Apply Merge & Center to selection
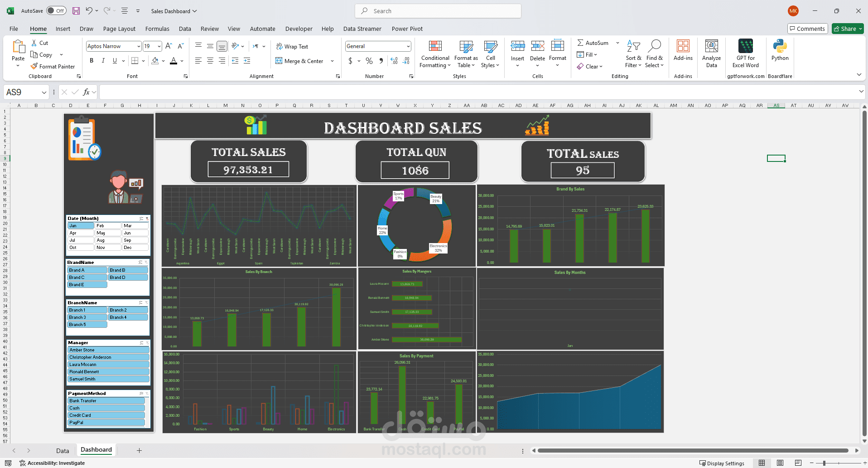 click(x=301, y=61)
